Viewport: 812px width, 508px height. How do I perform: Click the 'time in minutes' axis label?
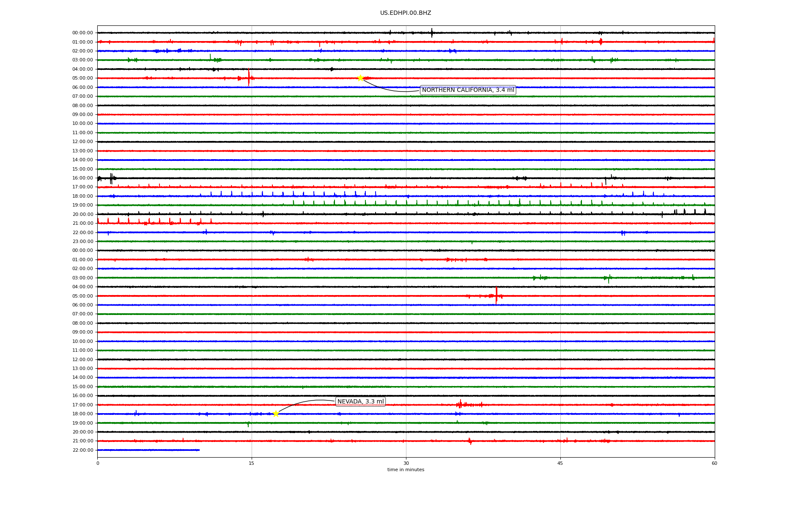pyautogui.click(x=405, y=469)
